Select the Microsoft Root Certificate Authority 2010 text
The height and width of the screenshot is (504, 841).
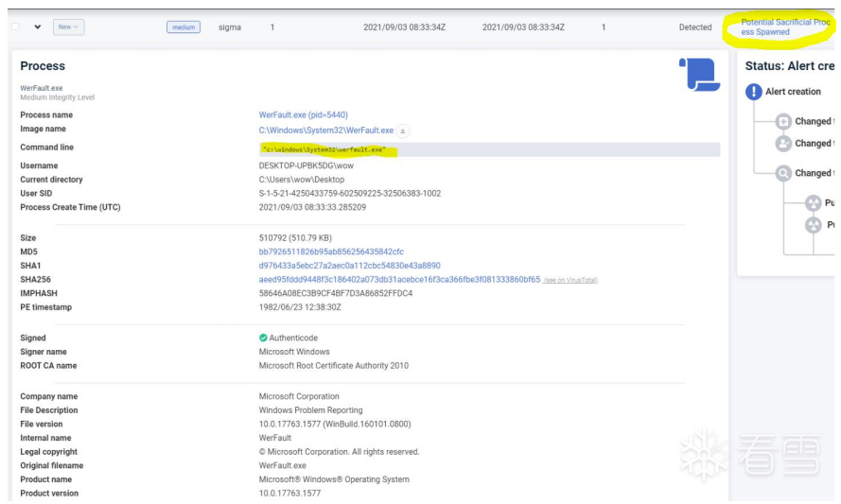[334, 366]
